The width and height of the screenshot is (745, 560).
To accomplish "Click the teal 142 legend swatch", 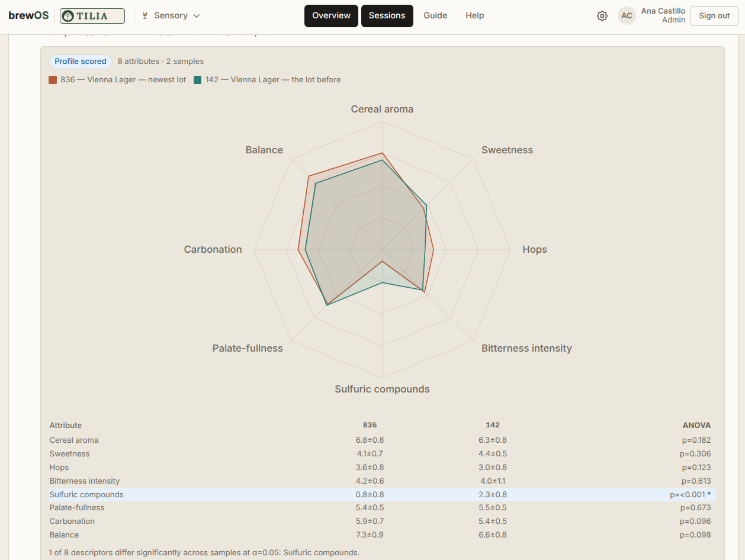I will 198,80.
